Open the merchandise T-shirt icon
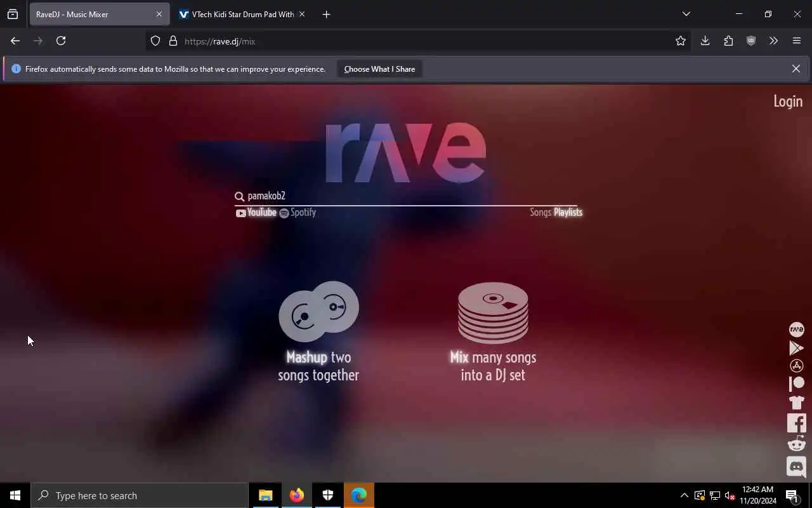Image resolution: width=812 pixels, height=508 pixels. [x=796, y=402]
